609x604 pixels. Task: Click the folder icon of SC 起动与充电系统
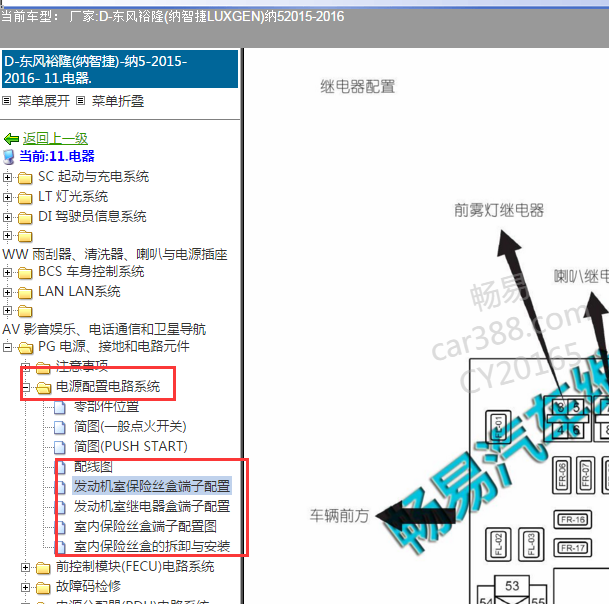(x=25, y=178)
